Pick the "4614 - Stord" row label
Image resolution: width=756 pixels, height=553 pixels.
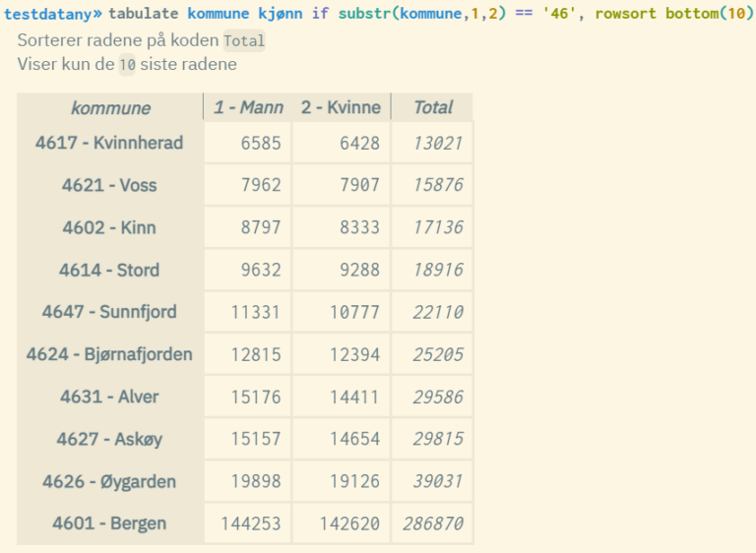(x=109, y=270)
